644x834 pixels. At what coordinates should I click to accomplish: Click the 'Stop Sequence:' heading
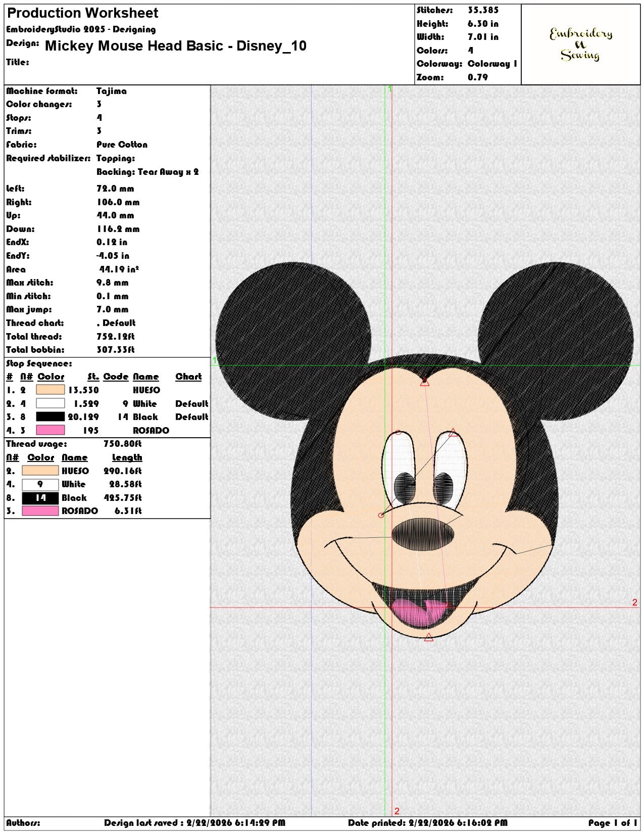pos(39,363)
